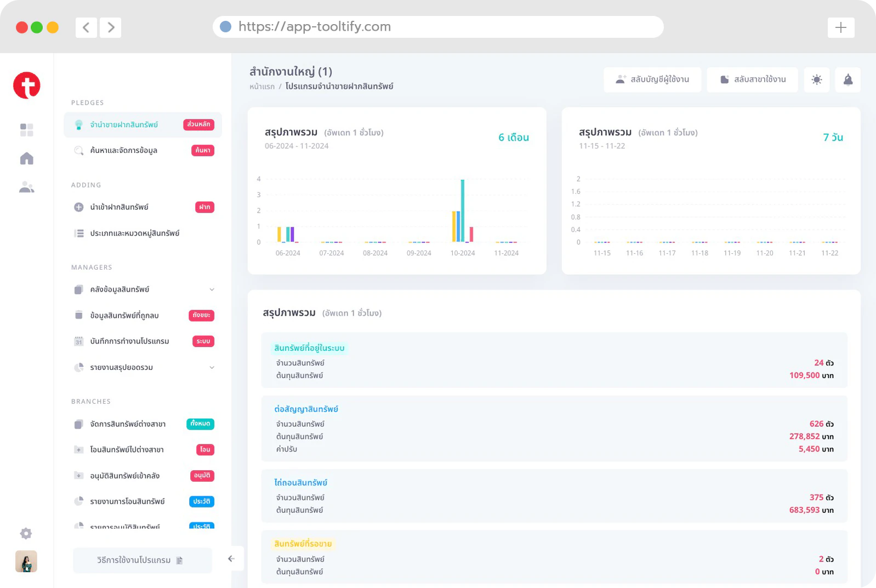876x588 pixels.
Task: Open a new tab with plus button
Action: click(x=841, y=27)
